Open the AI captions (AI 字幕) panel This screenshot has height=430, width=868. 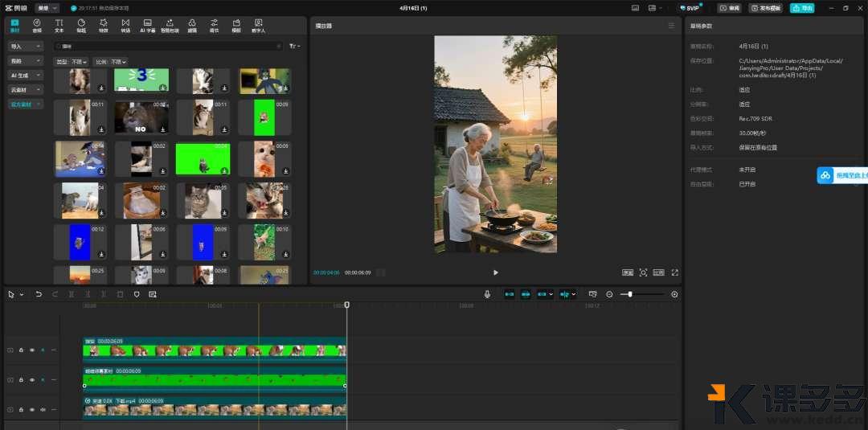(148, 25)
